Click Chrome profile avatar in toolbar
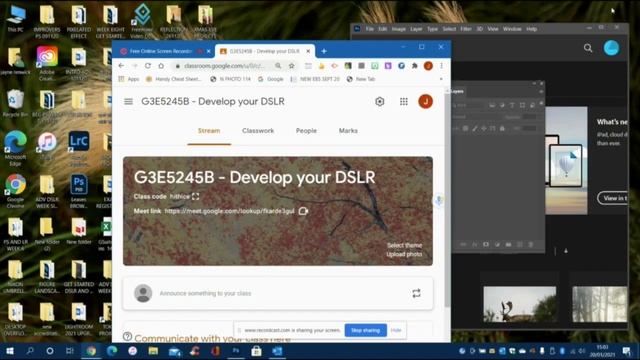The width and height of the screenshot is (640, 360). coord(428,66)
